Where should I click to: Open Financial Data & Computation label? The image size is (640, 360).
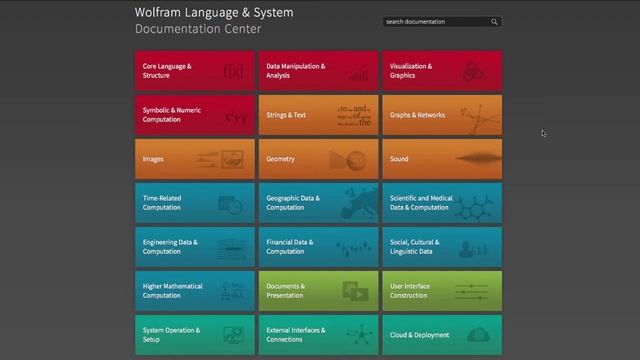[x=290, y=247]
